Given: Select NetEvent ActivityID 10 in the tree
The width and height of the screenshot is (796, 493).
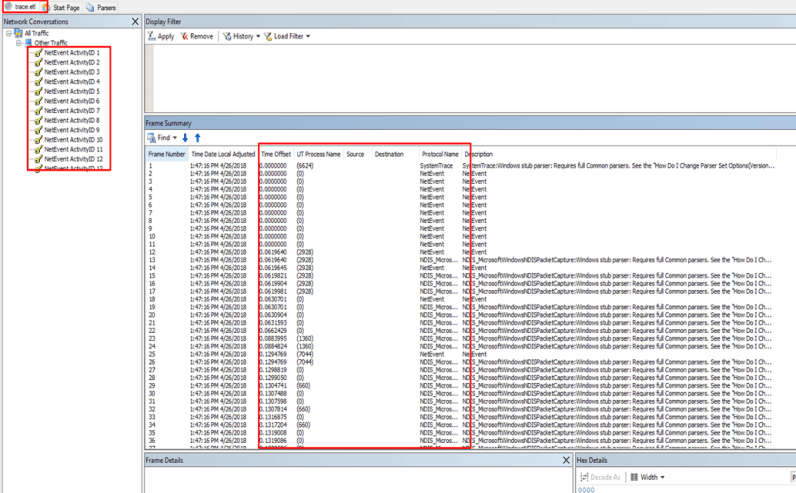Looking at the screenshot, I should pyautogui.click(x=72, y=140).
